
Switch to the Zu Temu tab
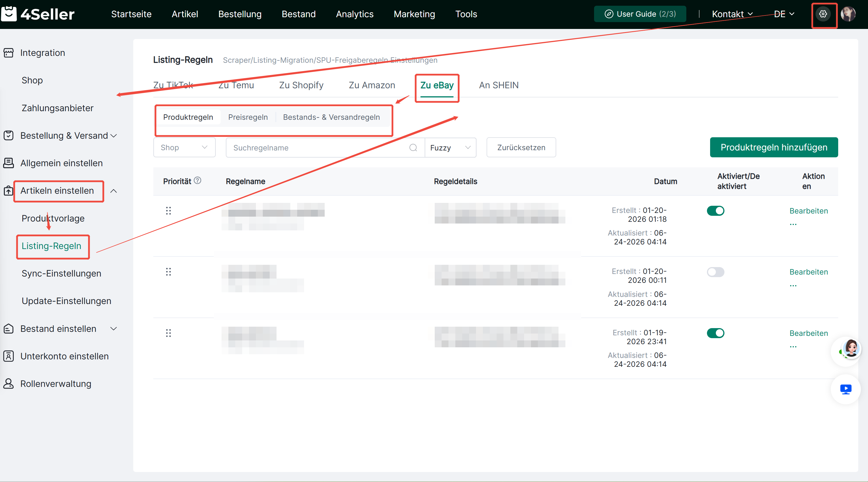[236, 85]
